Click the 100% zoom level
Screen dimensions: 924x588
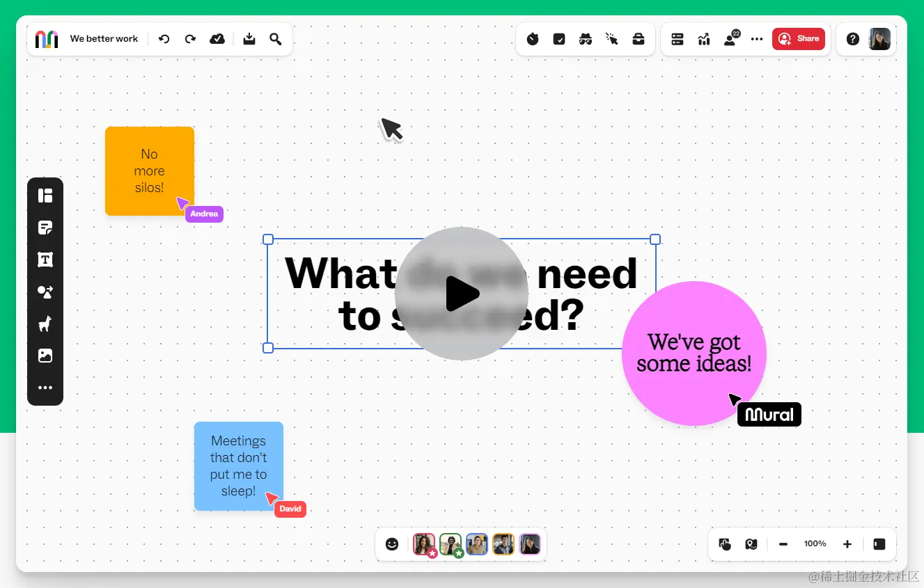point(815,543)
